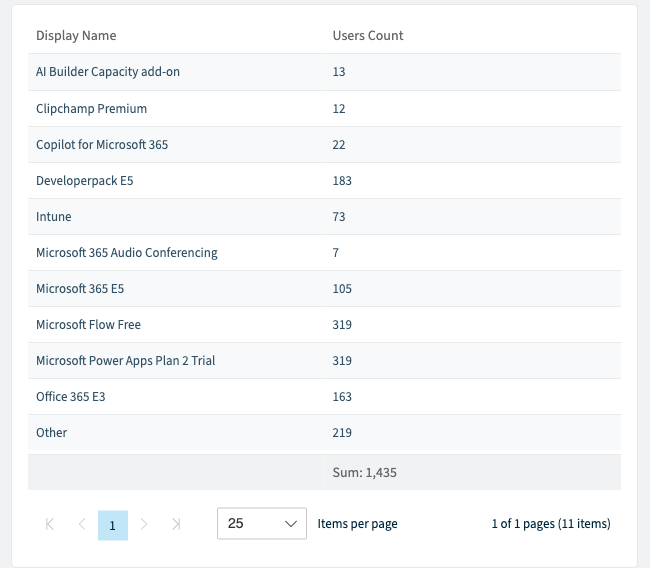Click users count 163 for Office 365 E3
Image resolution: width=650 pixels, height=568 pixels.
(342, 397)
